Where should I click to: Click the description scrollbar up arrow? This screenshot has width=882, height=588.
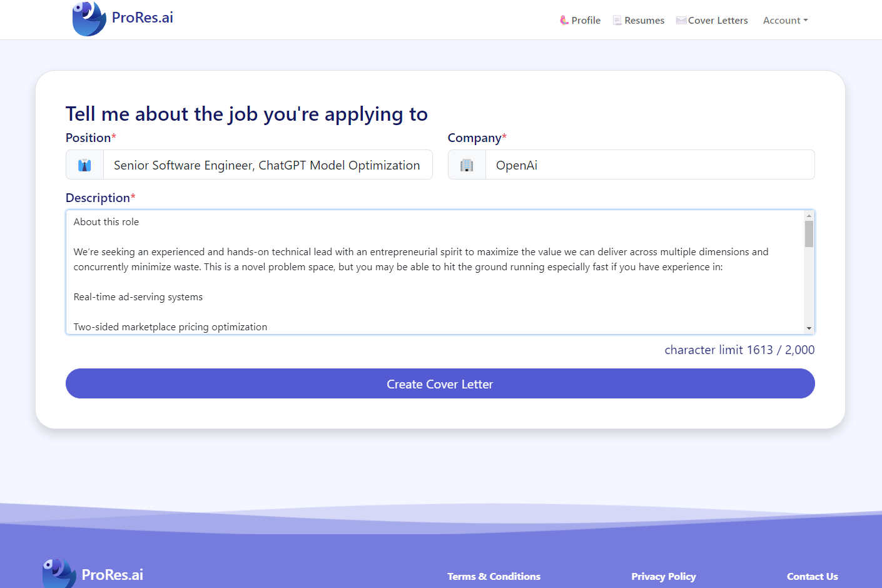pos(809,215)
